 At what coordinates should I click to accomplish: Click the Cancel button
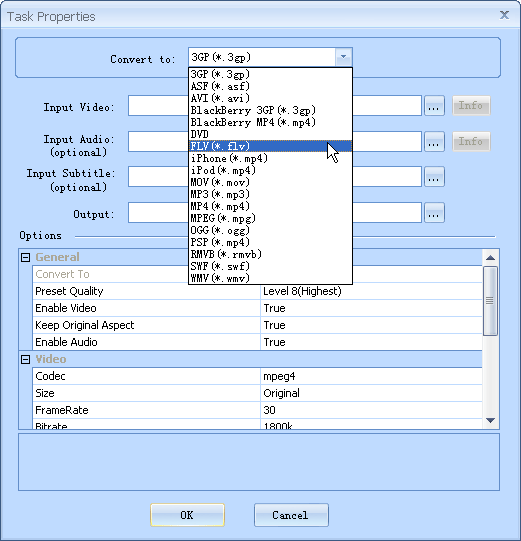291,515
